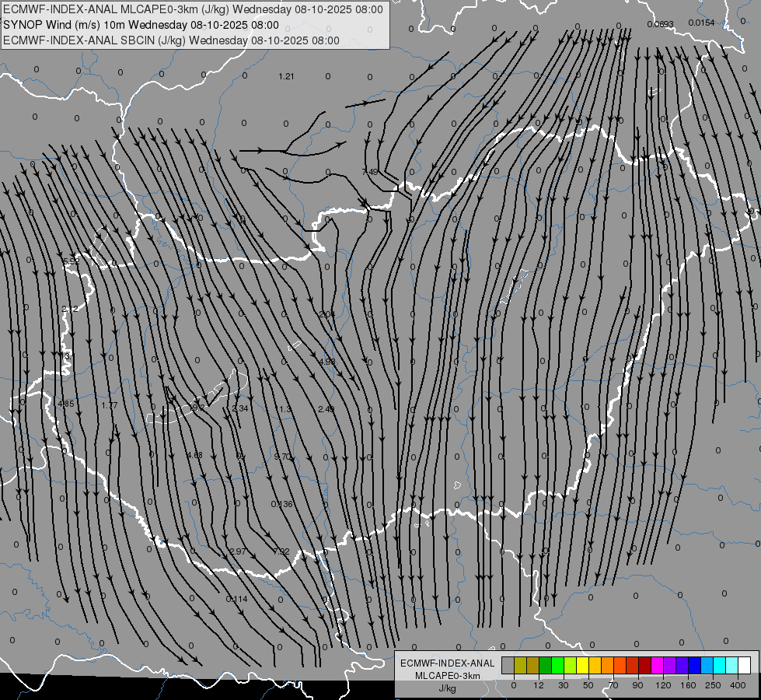Click the 9.70 value on map
761x700 pixels.
click(282, 457)
